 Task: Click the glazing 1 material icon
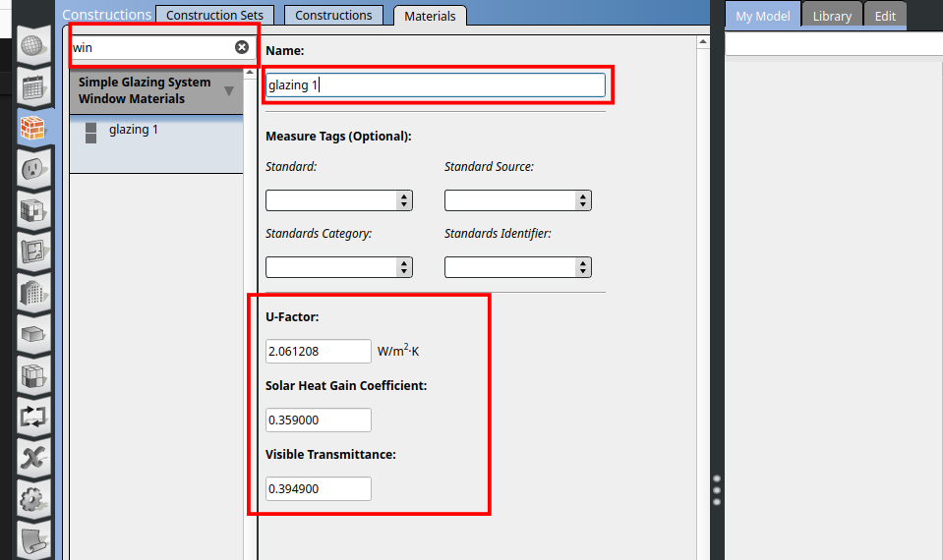pyautogui.click(x=90, y=134)
